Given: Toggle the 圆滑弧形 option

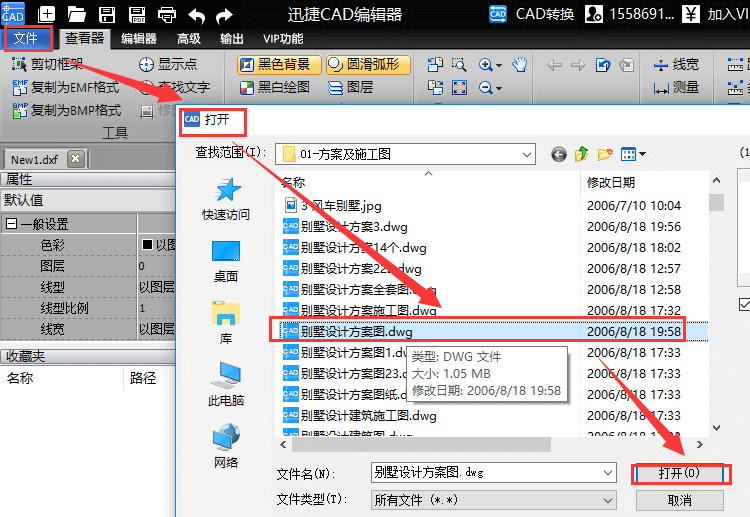Looking at the screenshot, I should coord(368,65).
